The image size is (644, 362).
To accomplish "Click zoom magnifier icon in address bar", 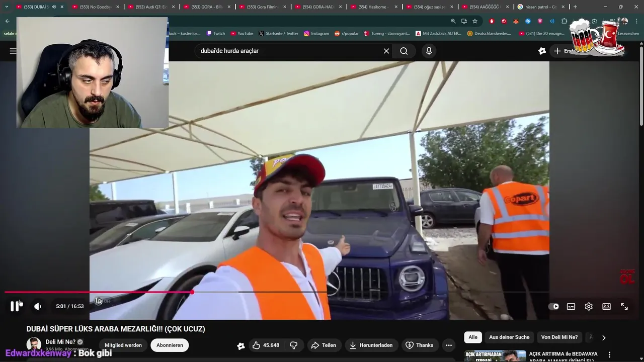I will pyautogui.click(x=453, y=21).
